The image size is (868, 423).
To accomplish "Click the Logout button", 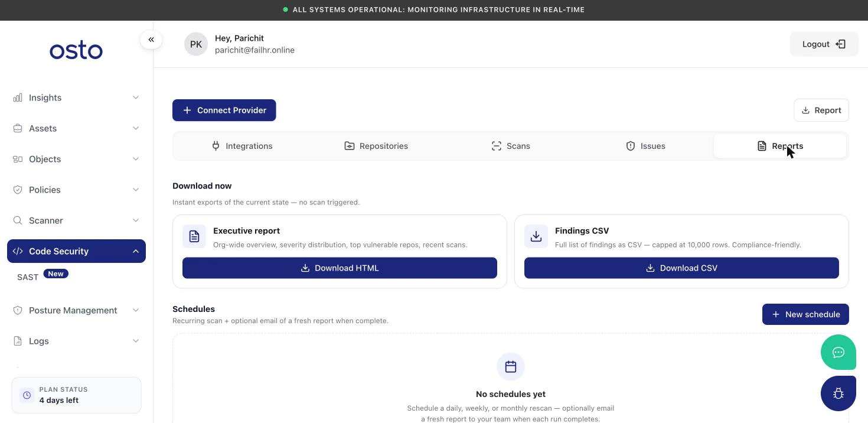I will click(824, 44).
